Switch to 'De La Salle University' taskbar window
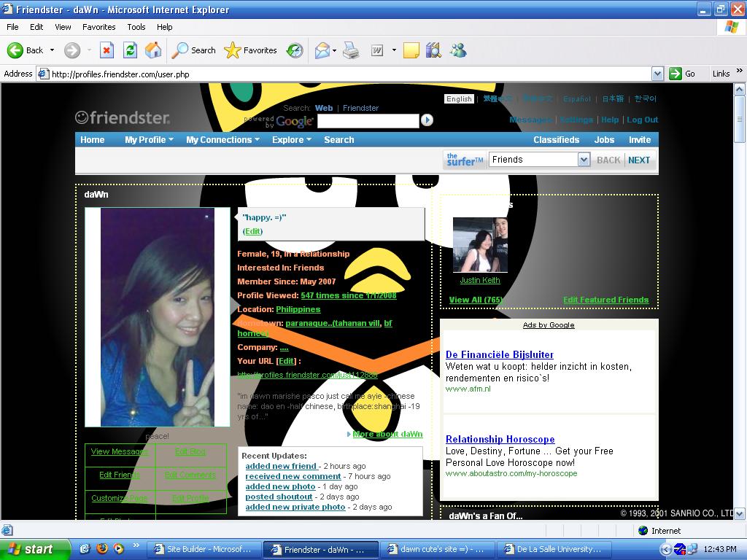747x560 pixels. [x=553, y=549]
